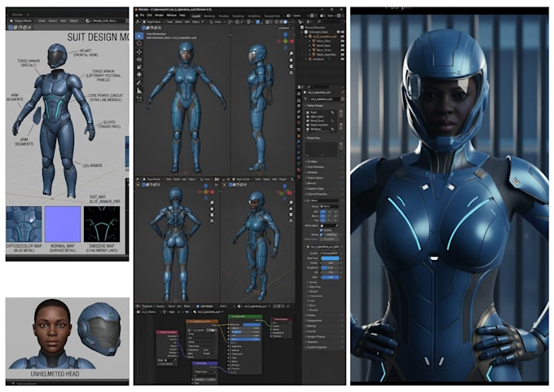The height and width of the screenshot is (392, 554).
Task: Switch to the Layout workspace tab
Action: (196, 16)
